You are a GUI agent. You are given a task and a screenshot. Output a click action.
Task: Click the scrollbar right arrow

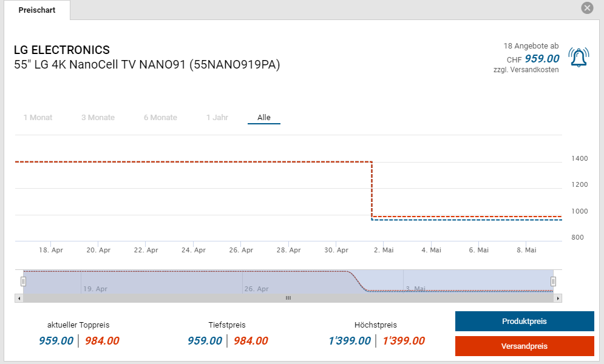tap(558, 298)
